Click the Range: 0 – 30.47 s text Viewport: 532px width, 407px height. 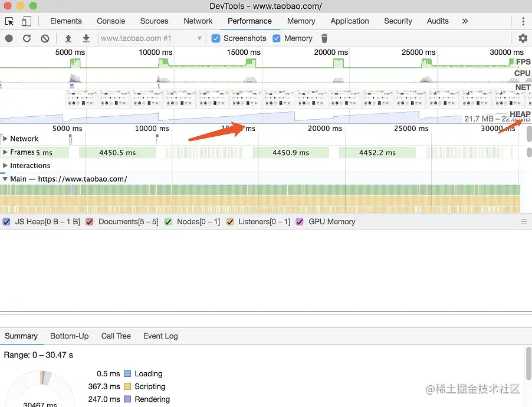pos(38,355)
